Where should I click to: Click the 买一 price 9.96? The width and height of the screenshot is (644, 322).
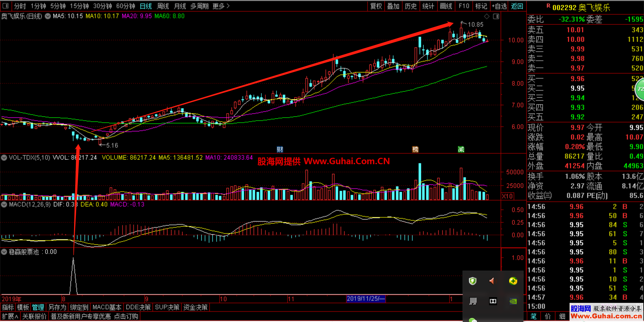(x=578, y=79)
